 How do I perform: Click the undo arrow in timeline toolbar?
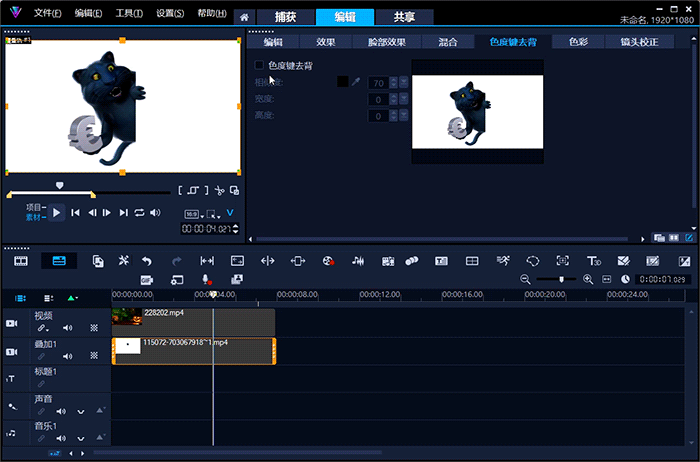click(x=147, y=261)
